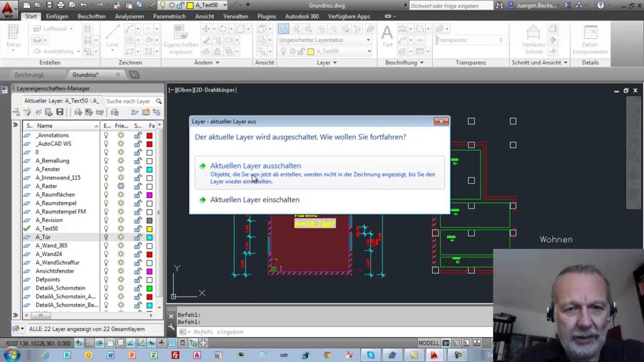Expand the Ändern ribbon panel

pos(207,62)
